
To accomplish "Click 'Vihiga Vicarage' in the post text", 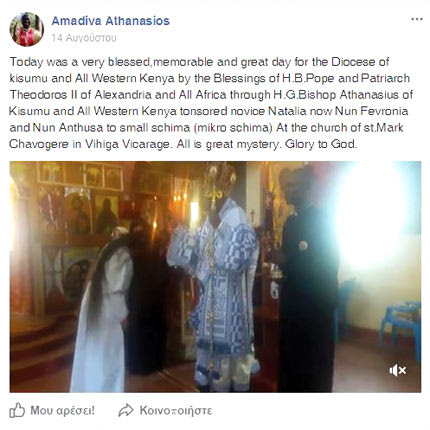I will [127, 144].
